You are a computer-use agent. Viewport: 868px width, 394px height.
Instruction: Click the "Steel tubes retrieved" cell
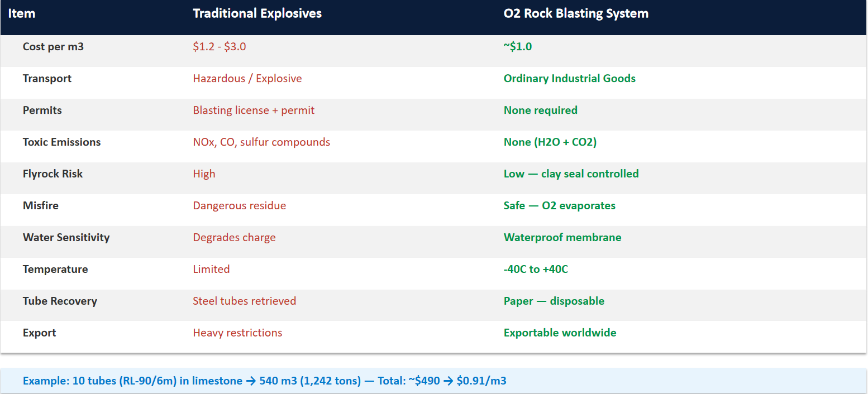coord(244,301)
